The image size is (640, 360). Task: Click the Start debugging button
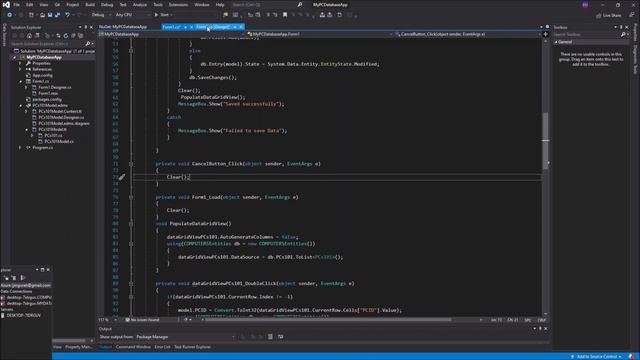[x=163, y=15]
